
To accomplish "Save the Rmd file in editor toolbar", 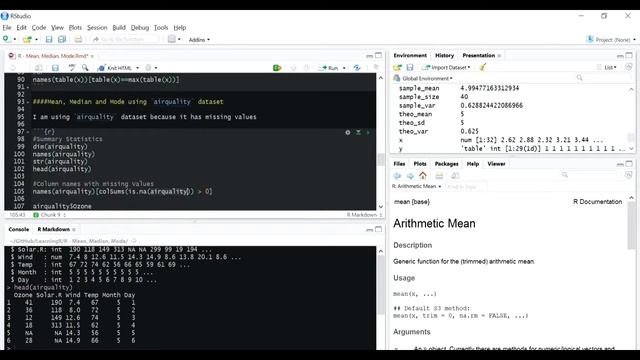I will pos(55,68).
